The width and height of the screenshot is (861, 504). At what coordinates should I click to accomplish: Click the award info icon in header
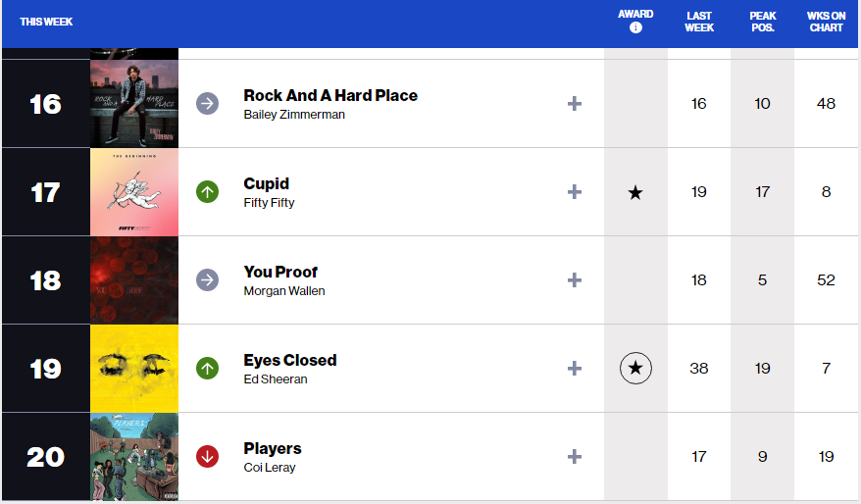coord(635,27)
